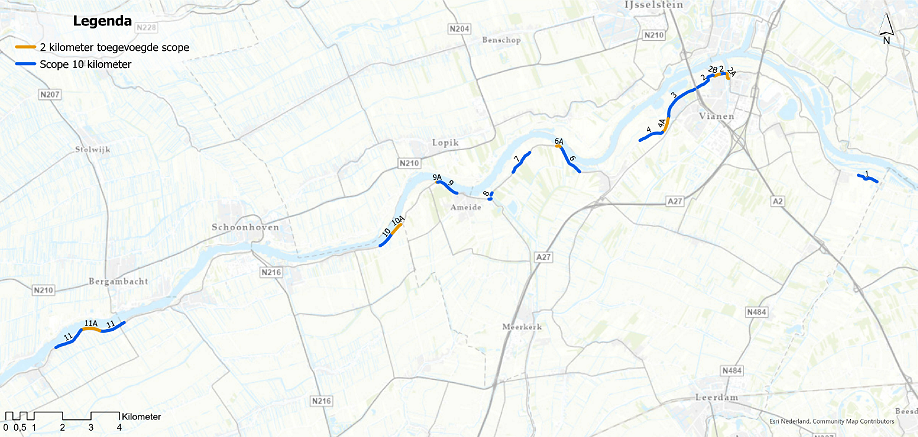This screenshot has height=437, width=918.
Task: Click the '2 kilometer toegevoegde scope' legend label
Action: 115,48
